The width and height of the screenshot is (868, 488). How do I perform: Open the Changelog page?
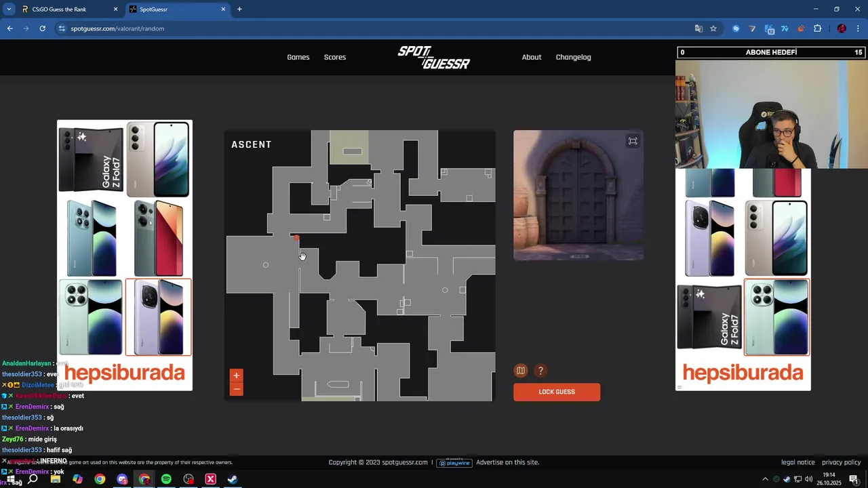coord(573,57)
